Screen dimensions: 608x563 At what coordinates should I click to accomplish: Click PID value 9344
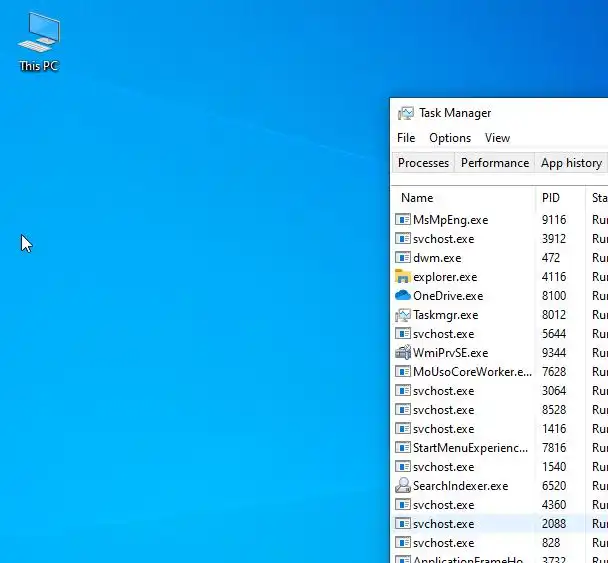pos(554,353)
